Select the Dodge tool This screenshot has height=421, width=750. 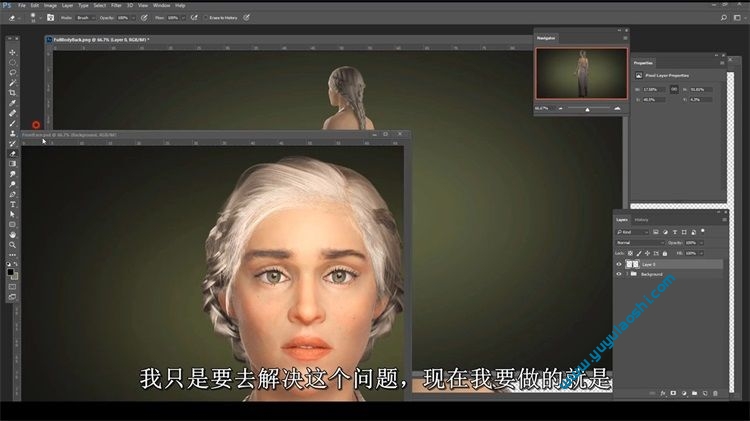click(12, 184)
